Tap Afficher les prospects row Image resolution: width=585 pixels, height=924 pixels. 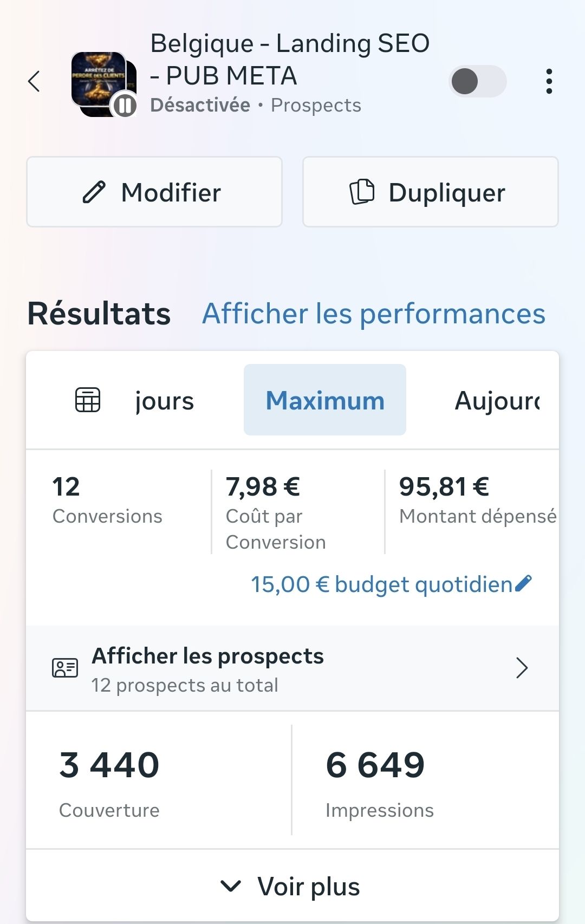[x=292, y=668]
